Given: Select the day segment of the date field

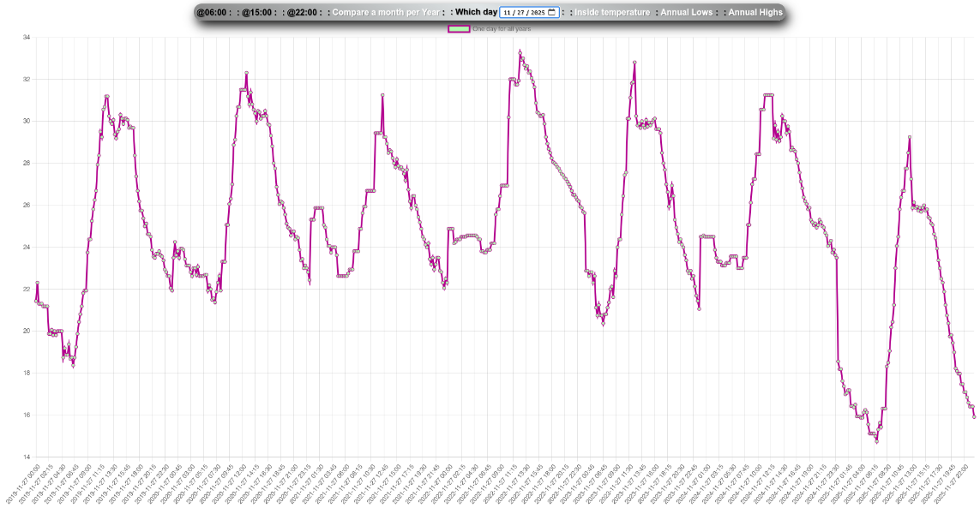Looking at the screenshot, I should [520, 13].
